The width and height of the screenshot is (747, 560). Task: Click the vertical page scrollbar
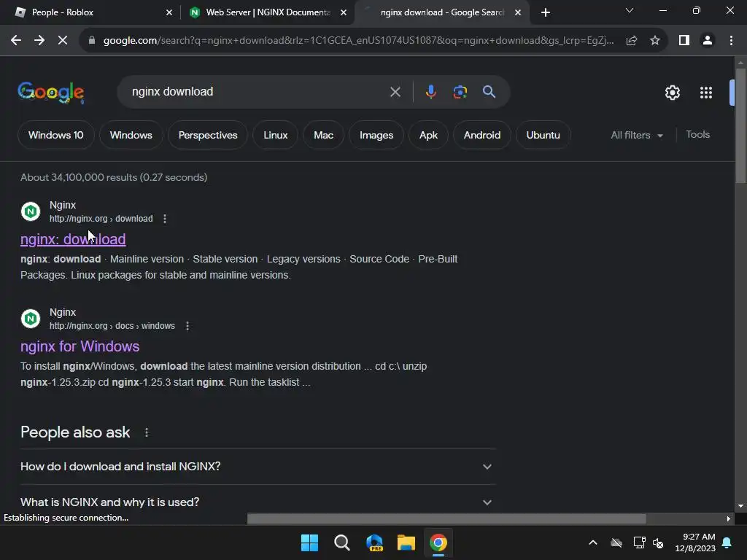tap(740, 125)
